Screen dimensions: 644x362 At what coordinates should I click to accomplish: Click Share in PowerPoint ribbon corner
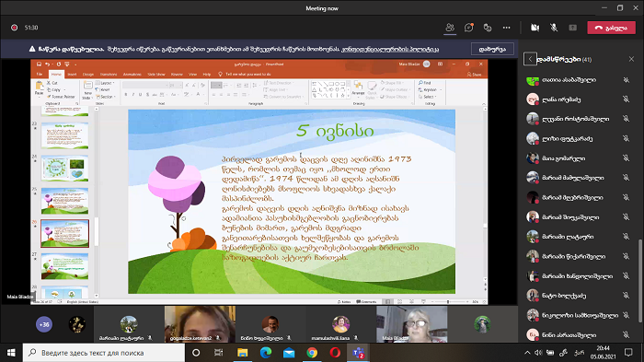pyautogui.click(x=475, y=75)
